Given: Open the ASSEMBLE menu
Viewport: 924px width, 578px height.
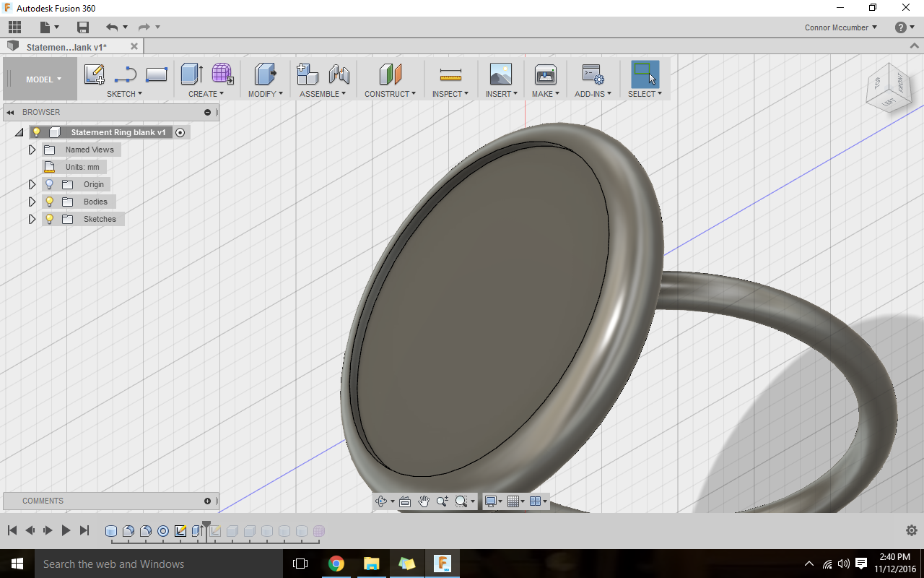Looking at the screenshot, I should click(x=323, y=94).
